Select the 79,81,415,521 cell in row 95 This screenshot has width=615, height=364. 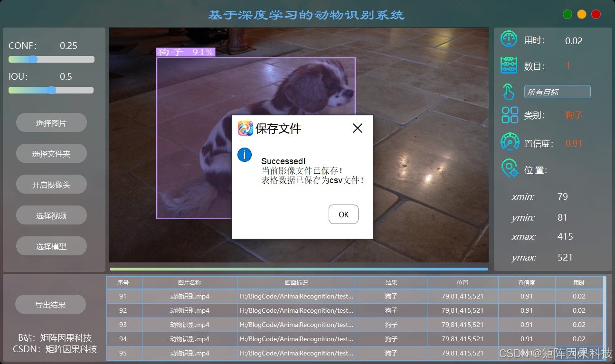(x=463, y=353)
